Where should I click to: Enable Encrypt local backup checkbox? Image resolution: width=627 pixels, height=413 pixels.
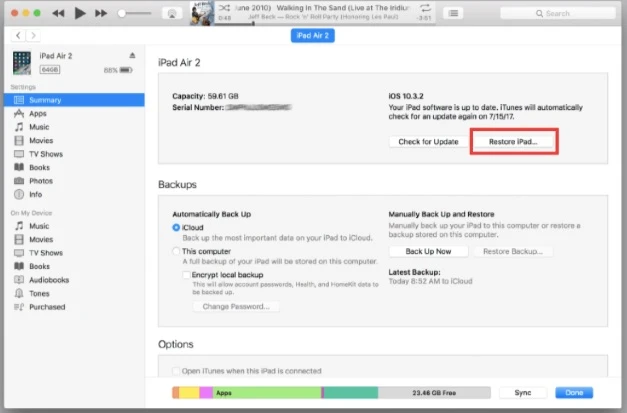pos(186,275)
